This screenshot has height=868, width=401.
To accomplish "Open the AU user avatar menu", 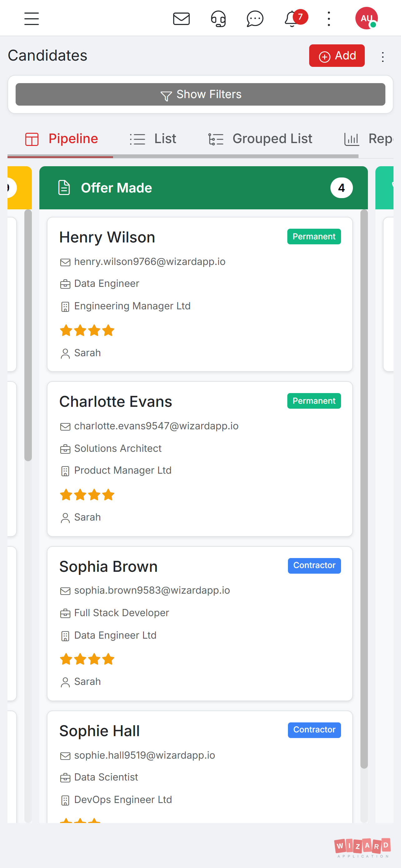I will click(366, 18).
